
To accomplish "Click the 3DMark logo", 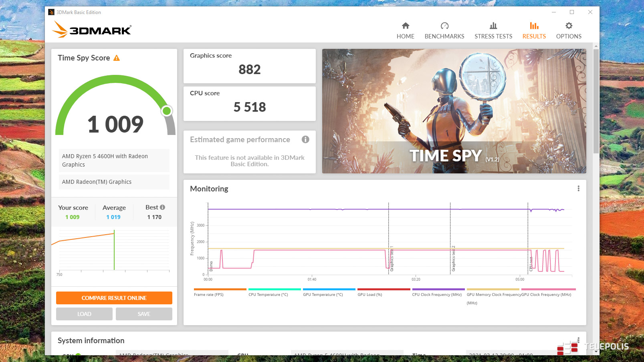I will click(92, 30).
